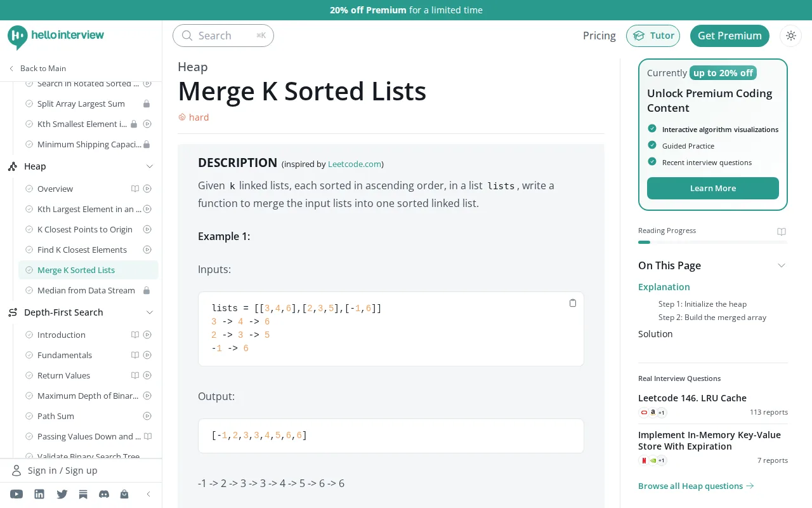Open the YouTube link icon
812x508 pixels.
(16, 494)
